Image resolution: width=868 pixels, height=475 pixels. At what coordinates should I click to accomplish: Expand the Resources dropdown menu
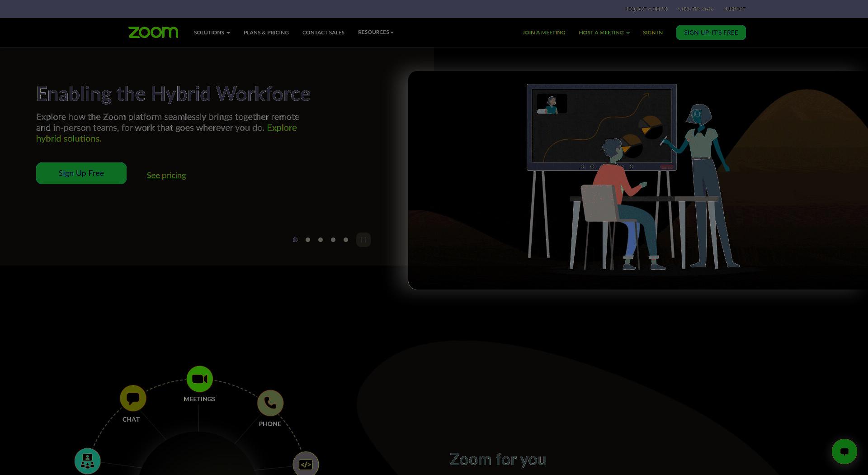[376, 32]
